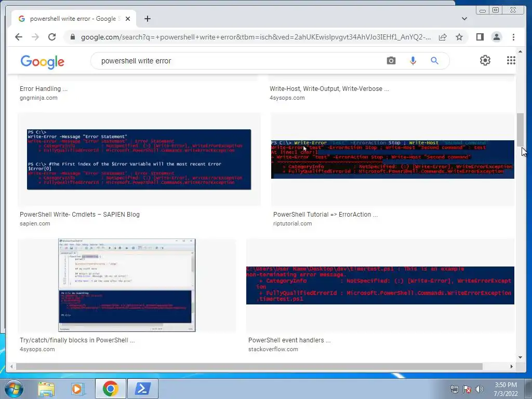Open Chrome's three-dot menu
This screenshot has height=399, width=532.
(513, 37)
